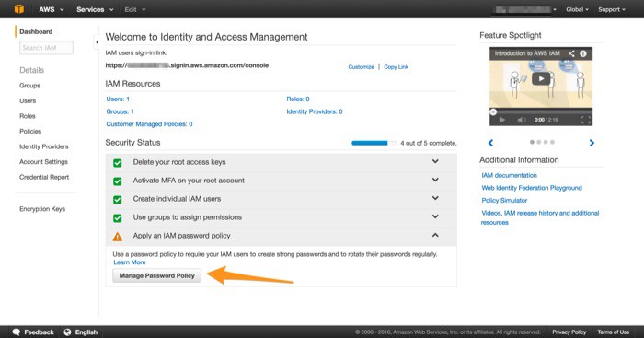Viewport: 644px width, 338px height.
Task: Open Policies in the sidebar
Action: point(30,131)
